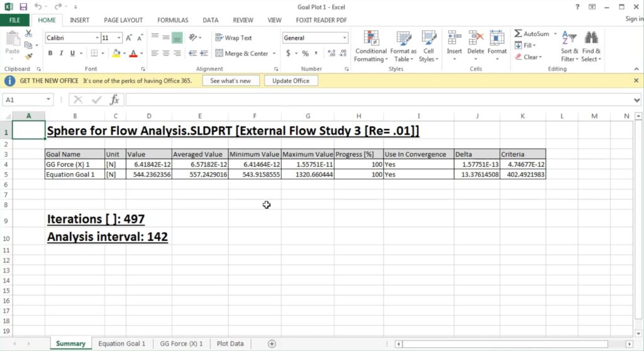Screen dimensions: 644x351
Task: Open Conditional Formatting menu
Action: click(x=371, y=47)
